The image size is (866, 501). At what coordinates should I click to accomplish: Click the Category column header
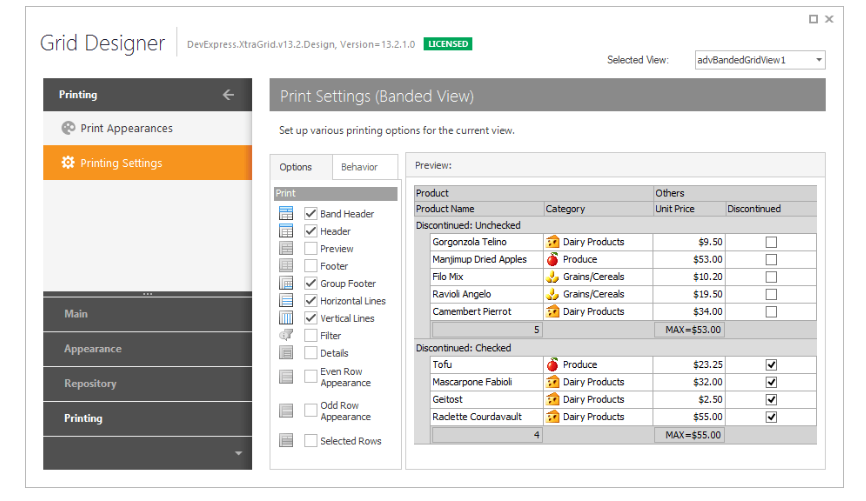598,209
